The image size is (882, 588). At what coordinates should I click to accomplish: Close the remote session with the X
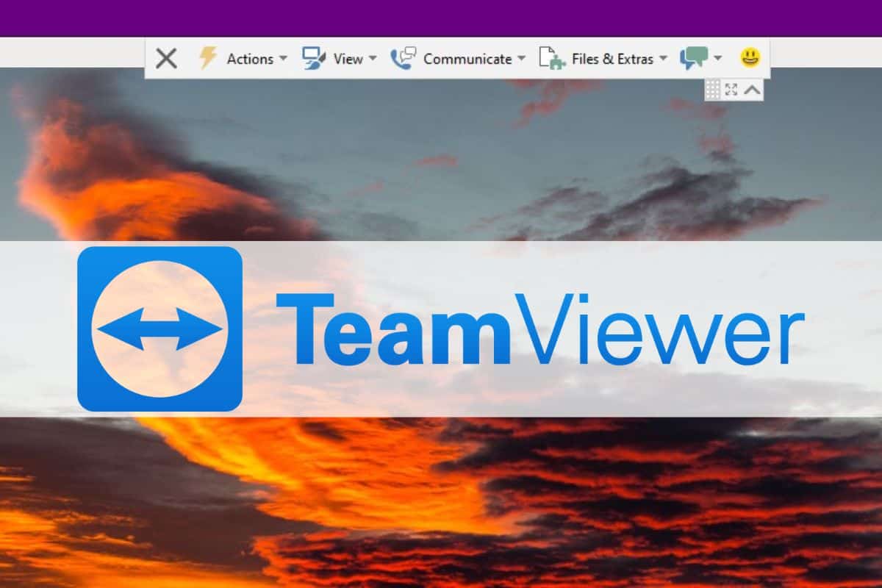coord(166,57)
